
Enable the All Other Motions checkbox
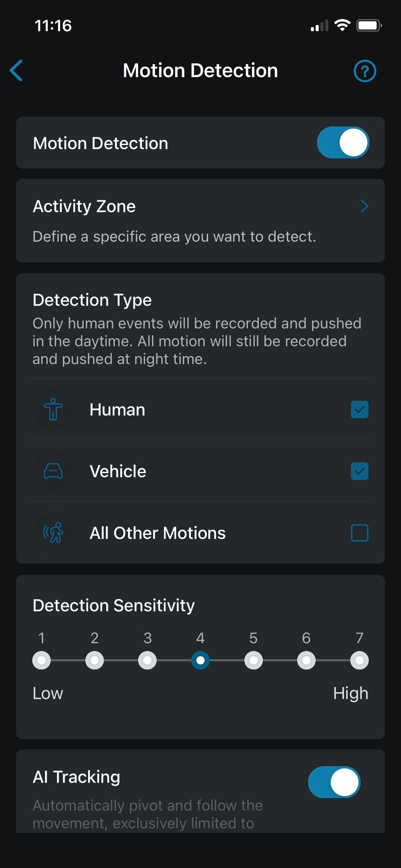[x=360, y=533]
